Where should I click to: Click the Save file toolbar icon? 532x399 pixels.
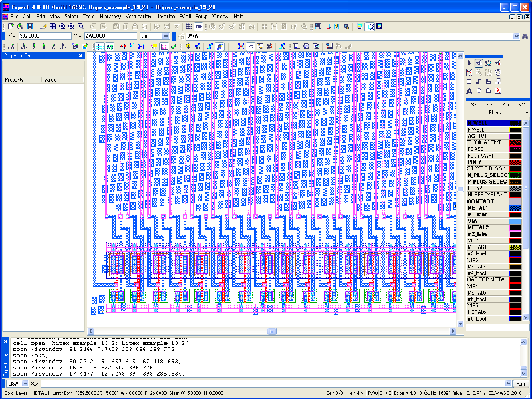(31, 26)
